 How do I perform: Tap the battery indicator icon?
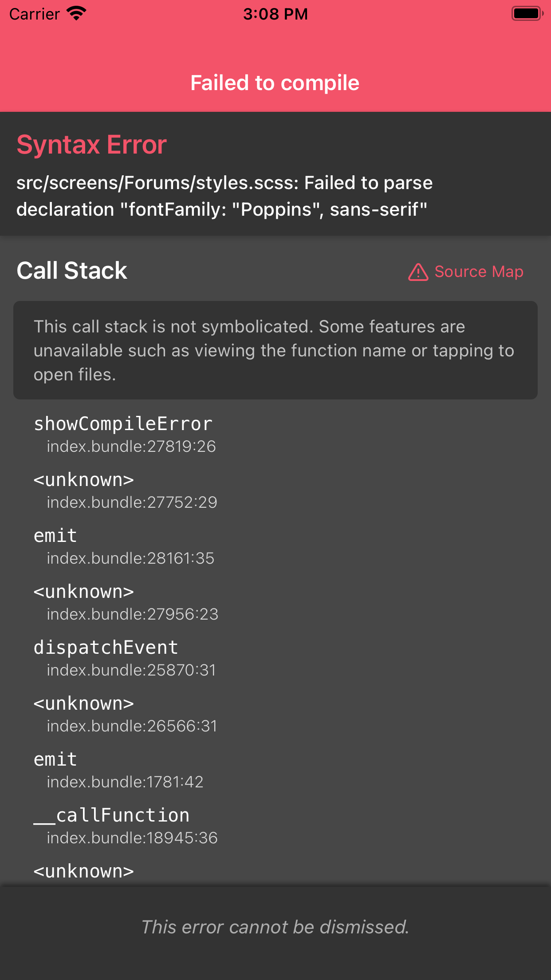click(x=527, y=14)
